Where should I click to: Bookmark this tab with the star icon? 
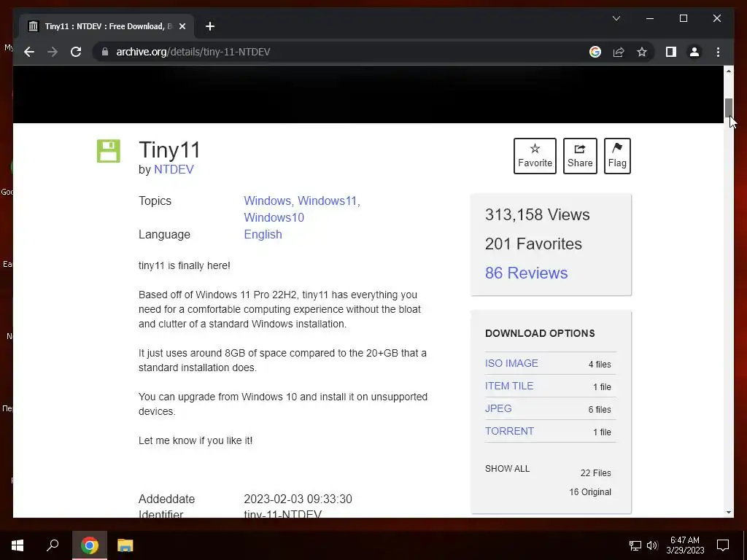pos(642,52)
